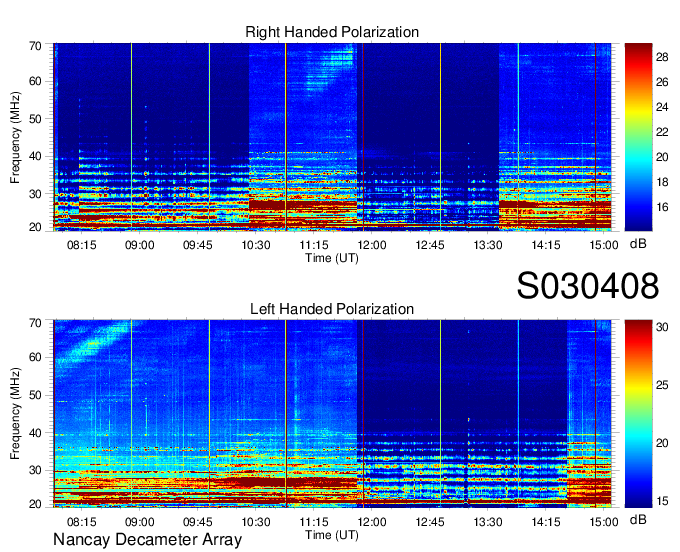This screenshot has height=552, width=680.
Task: Click the 12:00 tick under right-handed plot
Action: click(x=372, y=245)
